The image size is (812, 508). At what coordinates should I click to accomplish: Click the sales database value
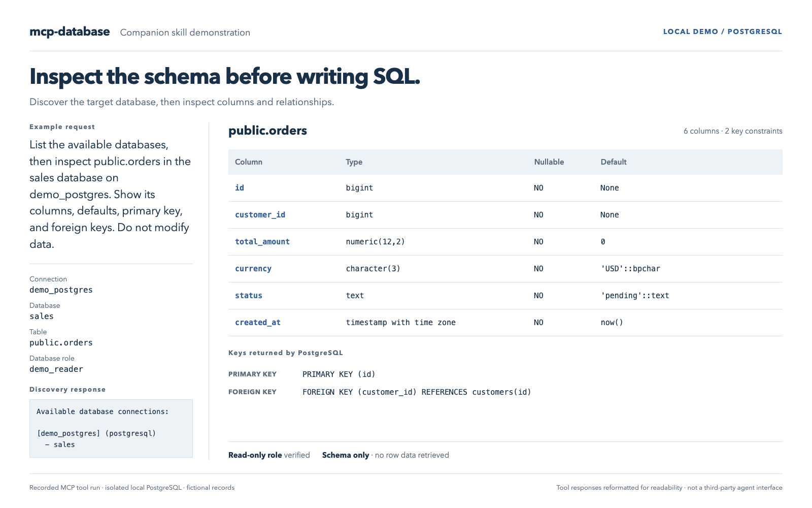click(42, 316)
